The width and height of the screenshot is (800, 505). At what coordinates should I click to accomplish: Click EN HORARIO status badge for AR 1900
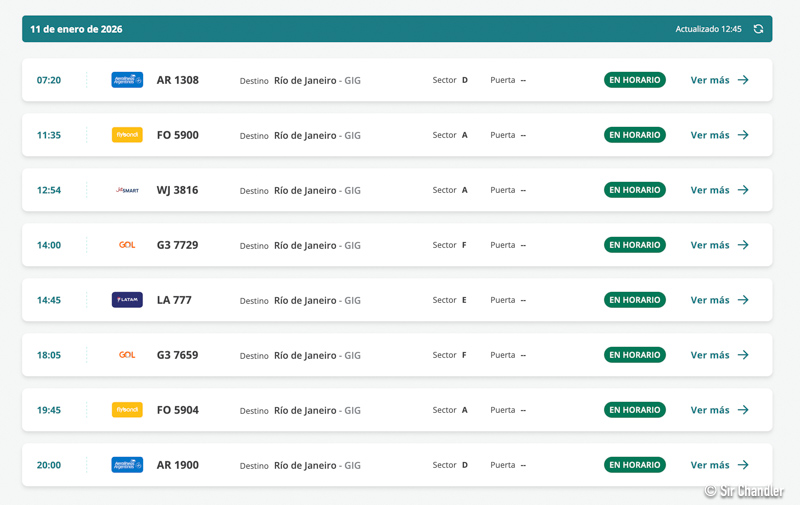tap(634, 465)
